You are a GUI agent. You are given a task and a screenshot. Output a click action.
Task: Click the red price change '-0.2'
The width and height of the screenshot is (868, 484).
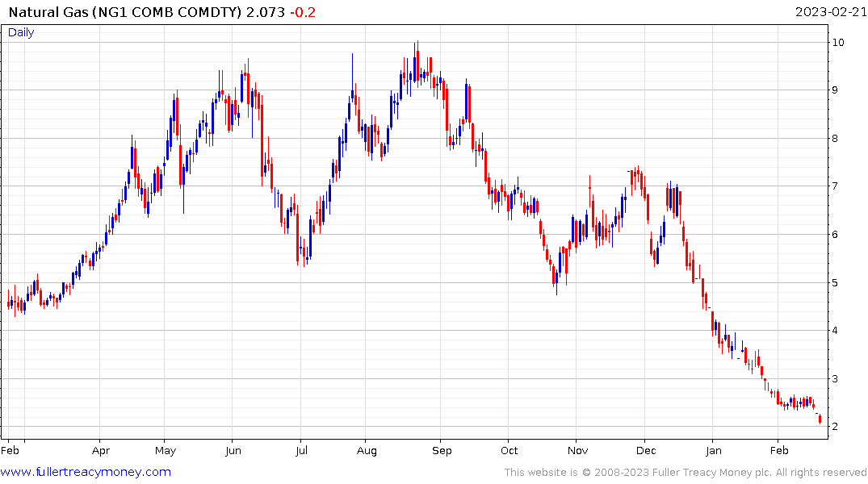[303, 12]
